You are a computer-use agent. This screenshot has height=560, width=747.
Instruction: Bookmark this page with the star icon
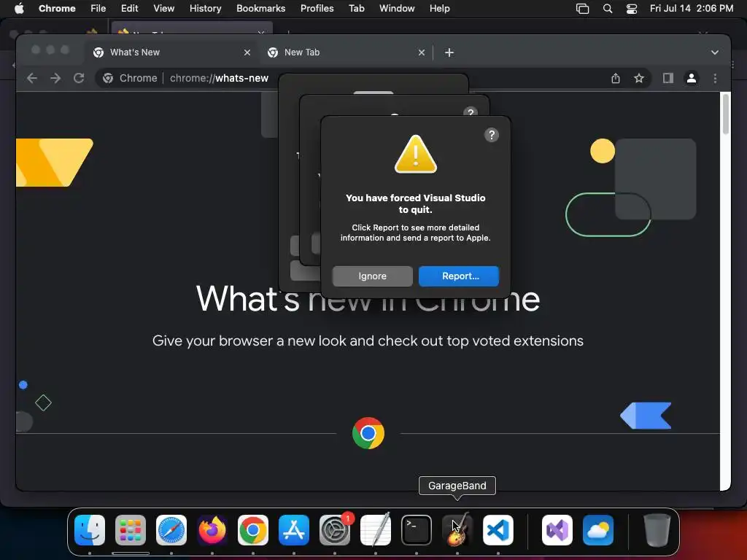[639, 78]
